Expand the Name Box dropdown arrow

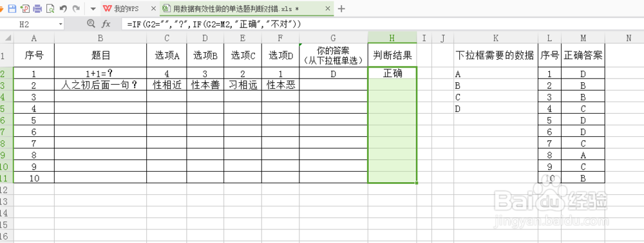click(61, 24)
